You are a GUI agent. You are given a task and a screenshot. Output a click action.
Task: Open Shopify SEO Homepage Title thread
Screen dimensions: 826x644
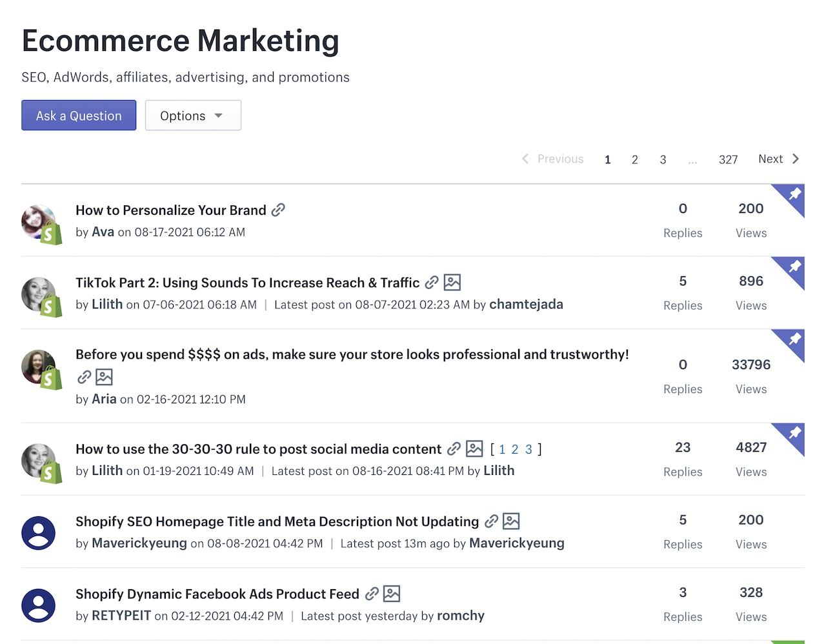point(277,521)
